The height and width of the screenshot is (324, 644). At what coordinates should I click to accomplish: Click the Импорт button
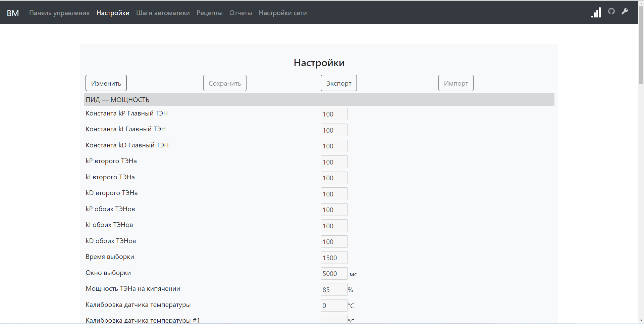[x=456, y=83]
